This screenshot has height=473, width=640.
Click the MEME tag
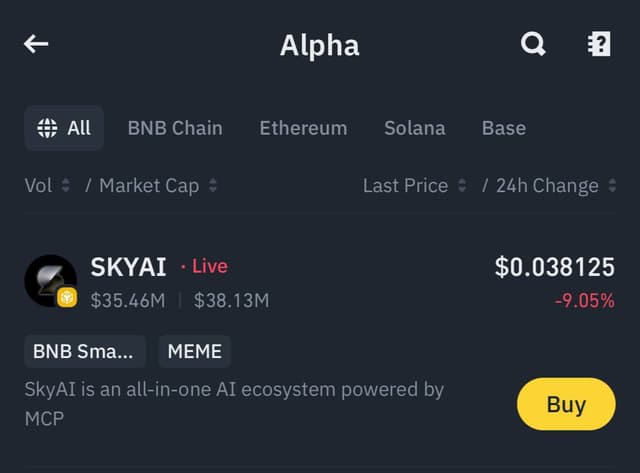(x=195, y=351)
